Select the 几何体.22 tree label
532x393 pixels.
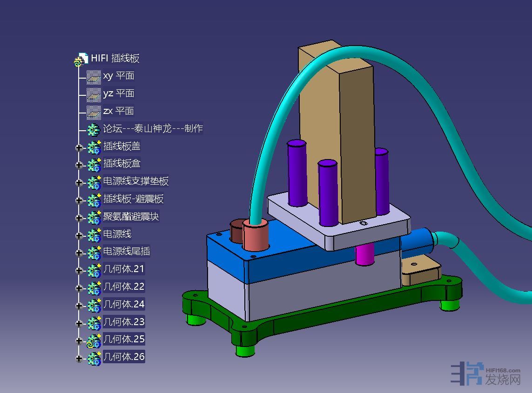tap(124, 286)
